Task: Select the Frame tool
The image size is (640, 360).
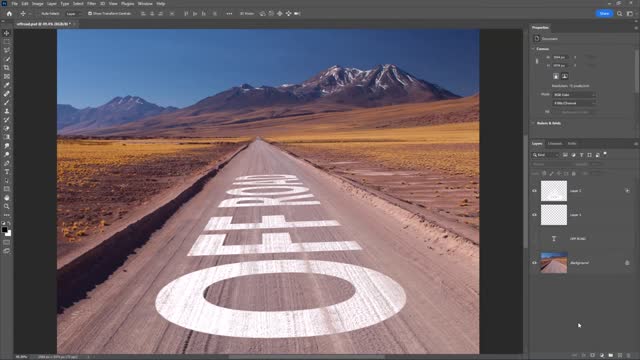Action: pos(7,76)
